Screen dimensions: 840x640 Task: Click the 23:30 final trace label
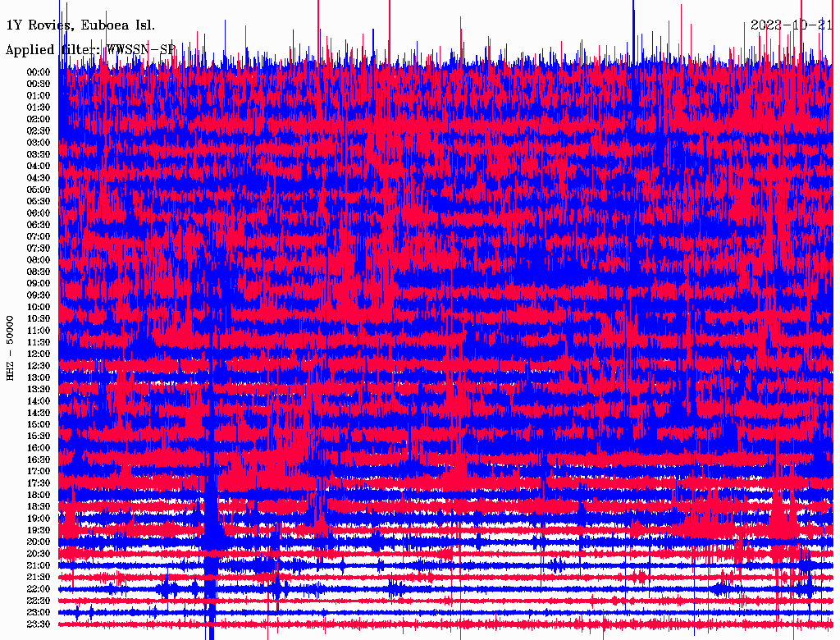coord(39,624)
